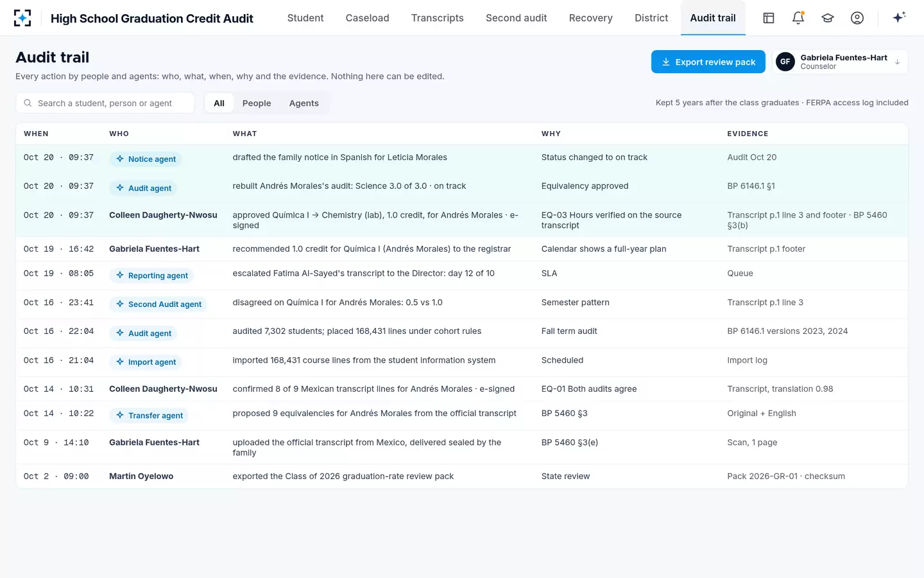Open the layout panel icon
Image resolution: width=924 pixels, height=578 pixels.
pos(769,18)
